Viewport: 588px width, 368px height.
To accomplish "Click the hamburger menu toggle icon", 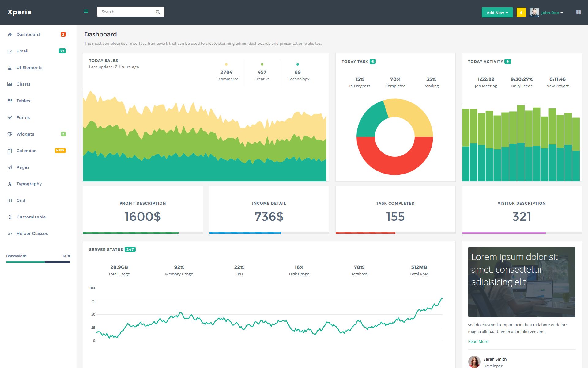I will [x=86, y=11].
